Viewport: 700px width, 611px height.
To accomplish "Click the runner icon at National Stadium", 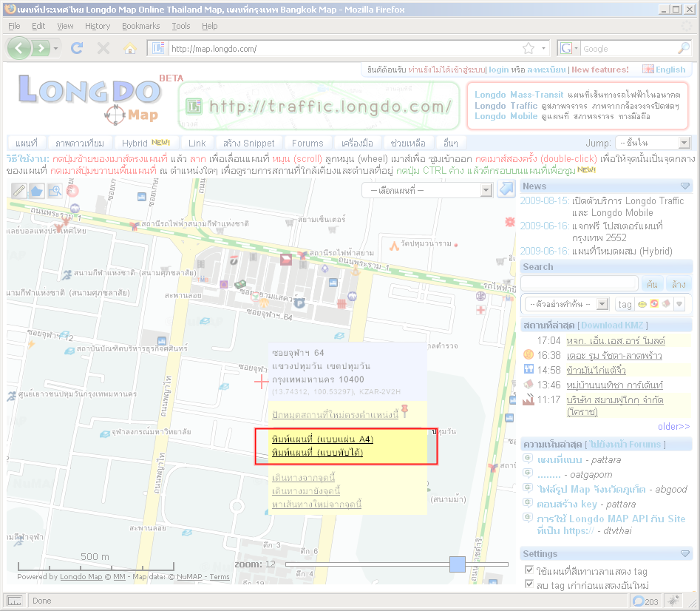I will (x=67, y=274).
